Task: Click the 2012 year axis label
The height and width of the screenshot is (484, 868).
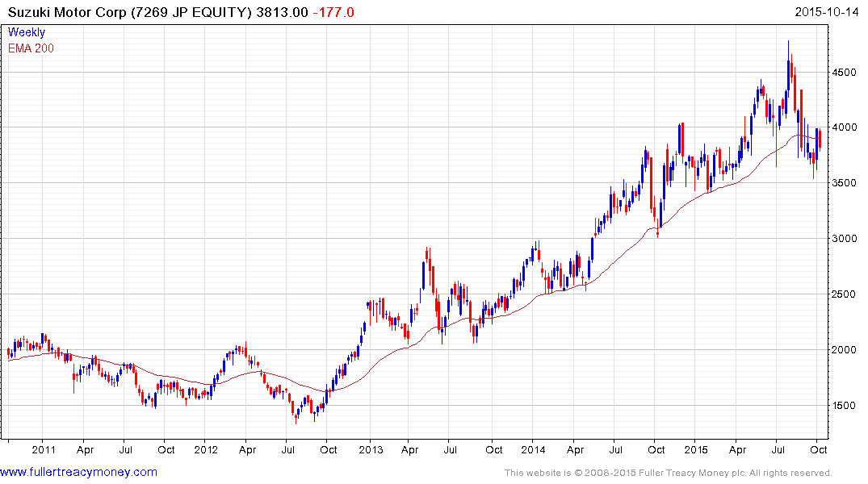Action: pyautogui.click(x=206, y=449)
